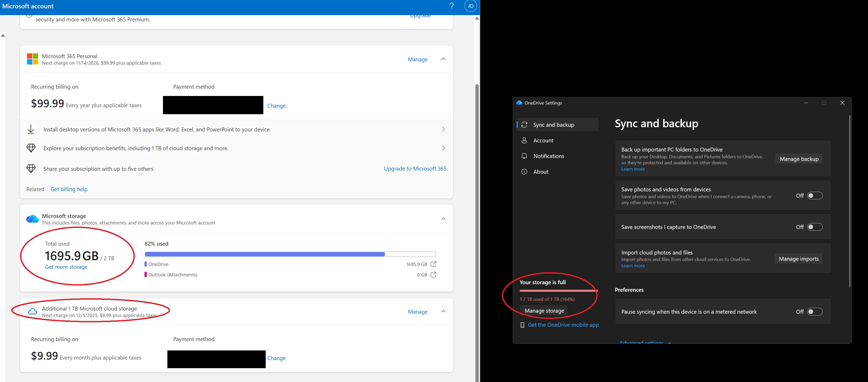868x382 pixels.
Task: Click the Manage storage button
Action: (x=544, y=311)
